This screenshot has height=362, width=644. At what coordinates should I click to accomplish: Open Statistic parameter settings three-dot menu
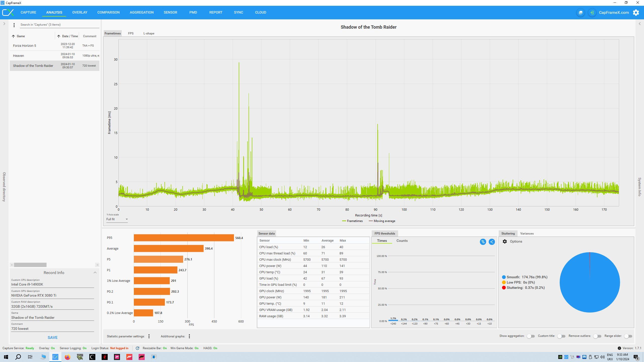[149, 336]
